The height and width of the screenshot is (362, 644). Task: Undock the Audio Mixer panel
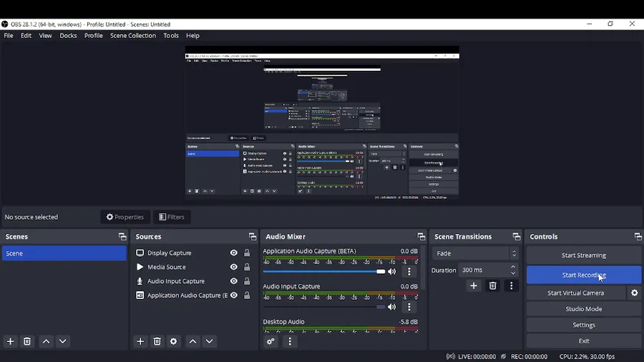coord(421,236)
